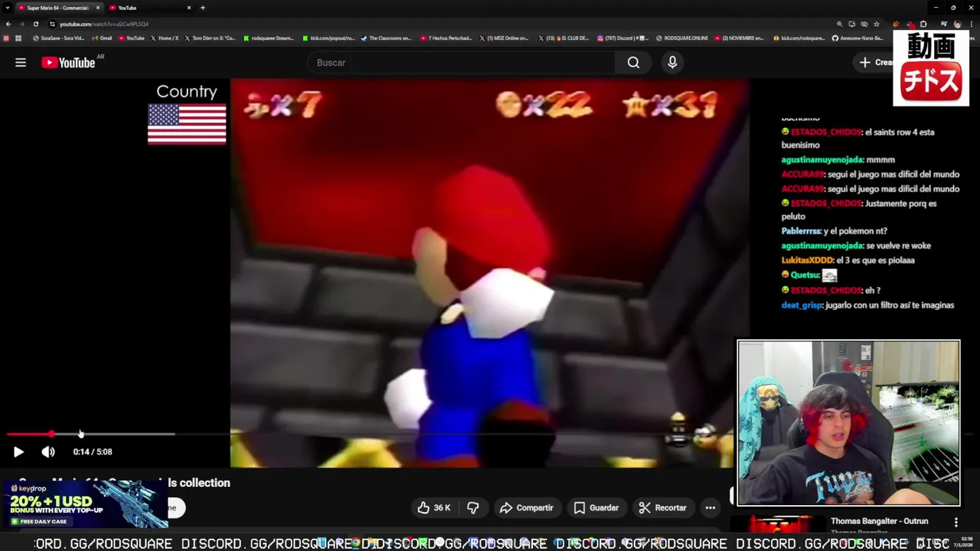Click chat username LukitasXDDD

tap(807, 260)
